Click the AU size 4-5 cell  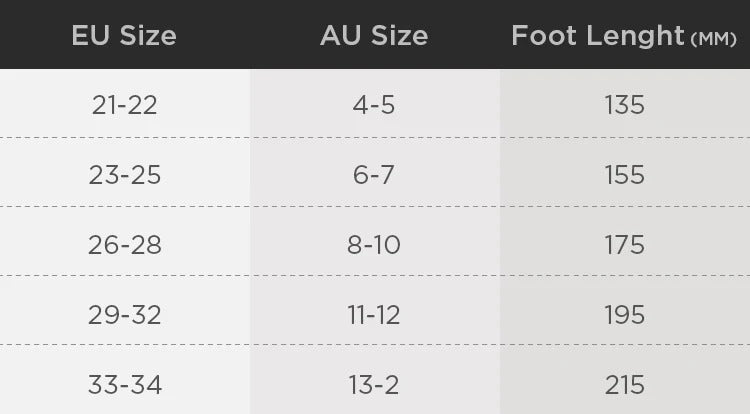(x=374, y=104)
